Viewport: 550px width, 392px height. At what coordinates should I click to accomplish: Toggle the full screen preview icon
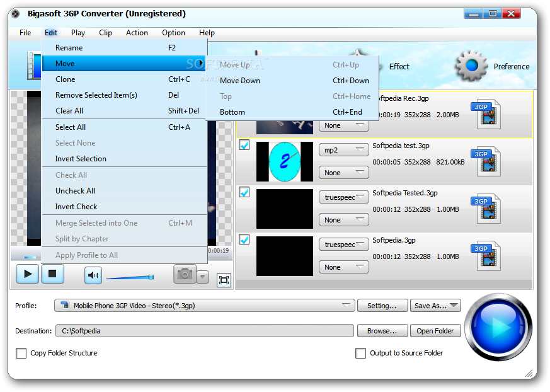point(224,280)
